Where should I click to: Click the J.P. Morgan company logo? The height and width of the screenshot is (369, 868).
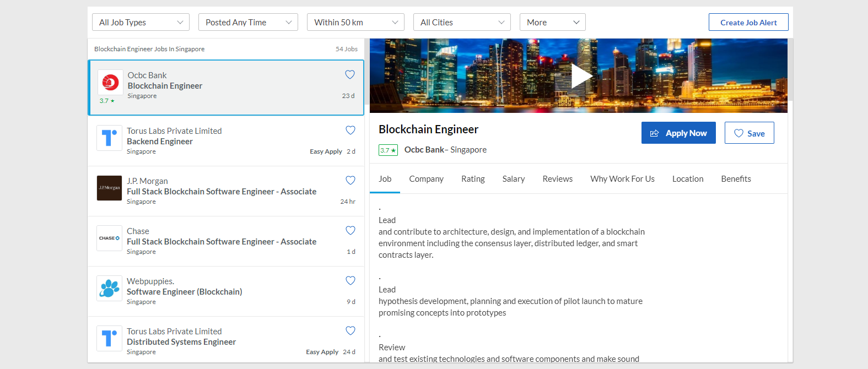(x=109, y=188)
